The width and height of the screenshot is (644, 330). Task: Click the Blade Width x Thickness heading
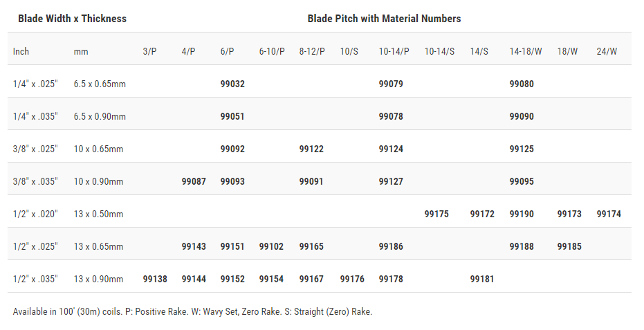coord(72,19)
